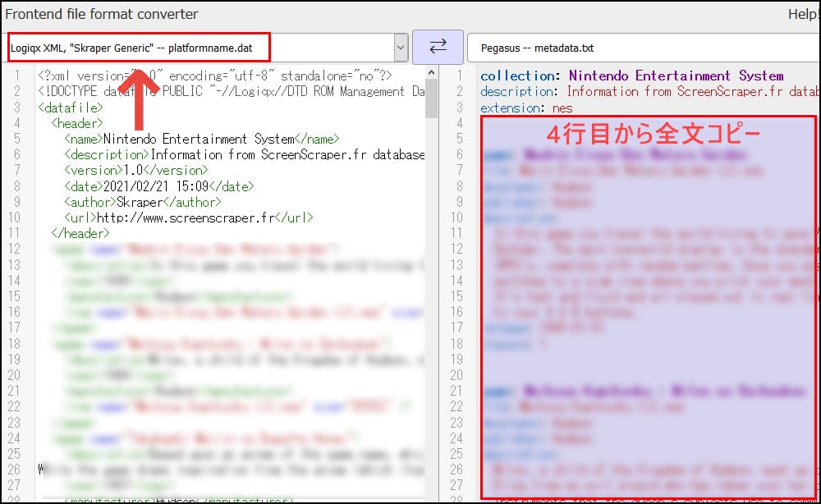The height and width of the screenshot is (504, 821).
Task: Click the XML '<header>' opening tag line
Action: (77, 123)
